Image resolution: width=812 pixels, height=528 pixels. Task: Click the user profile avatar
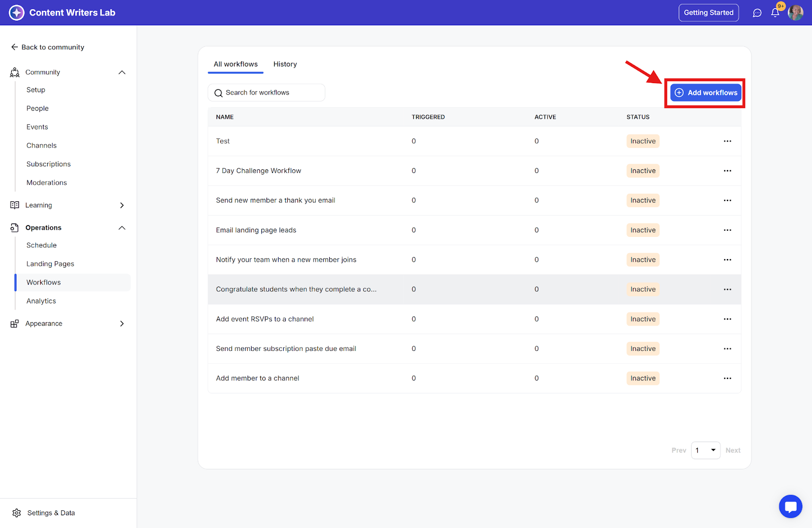[x=795, y=13]
